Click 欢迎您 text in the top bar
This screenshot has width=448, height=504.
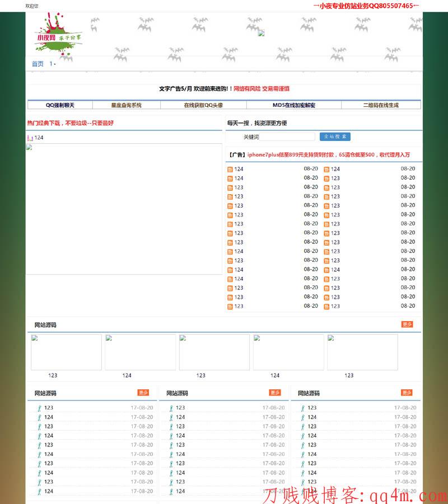(32, 6)
